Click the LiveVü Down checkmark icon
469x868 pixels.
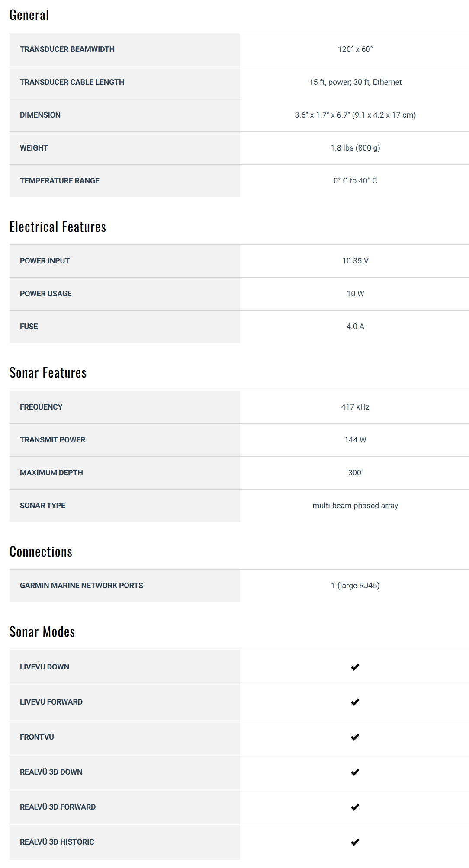coord(355,667)
